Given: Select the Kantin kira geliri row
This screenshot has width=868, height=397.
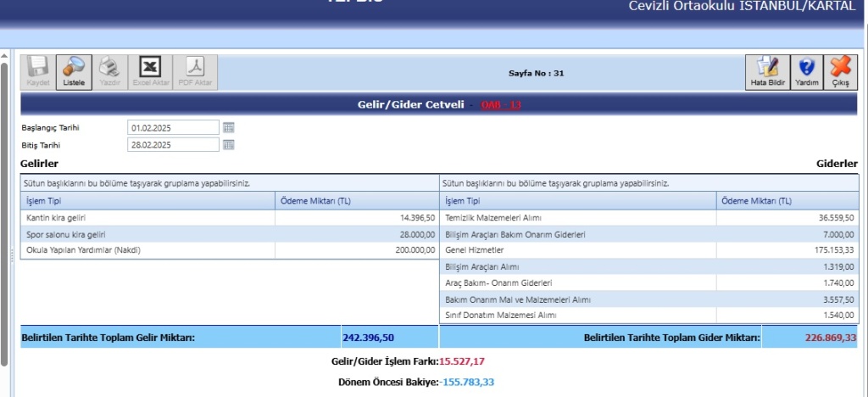Looking at the screenshot, I should [x=147, y=218].
